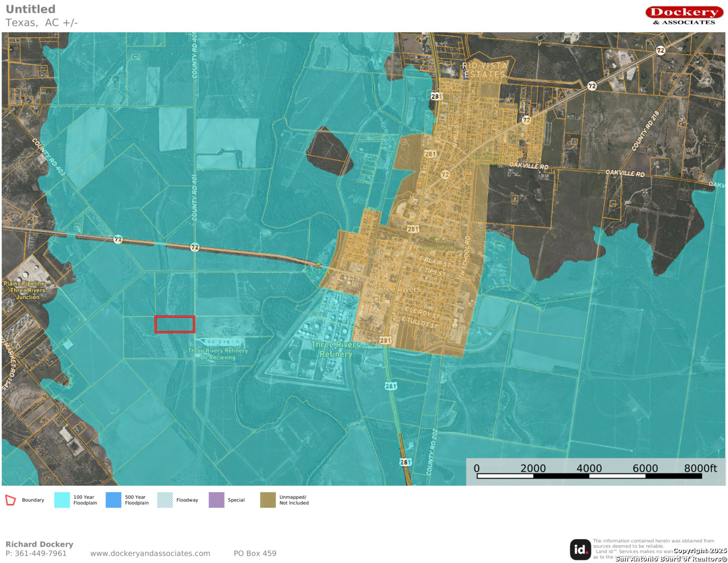Select the Unmapped/Not Included tan swatch
Viewport: 728px width, 563px height.
268,500
